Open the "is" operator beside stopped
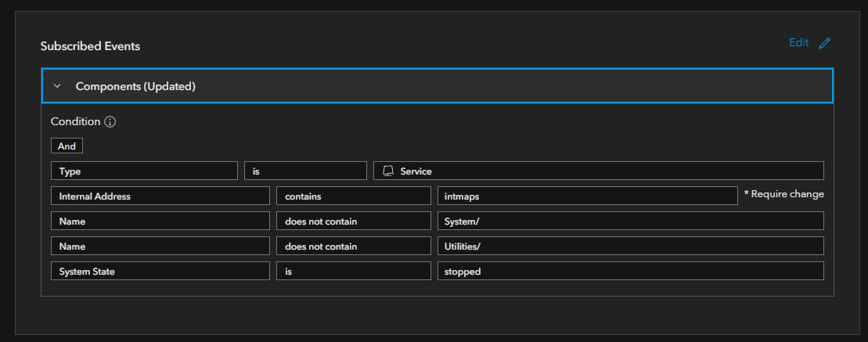This screenshot has height=342, width=868. (x=353, y=271)
